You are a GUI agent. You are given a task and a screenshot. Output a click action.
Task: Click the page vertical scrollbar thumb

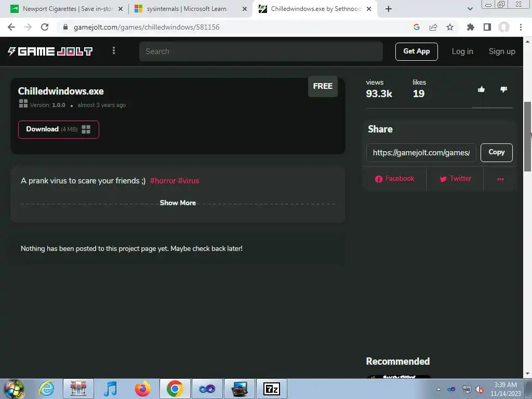click(528, 137)
